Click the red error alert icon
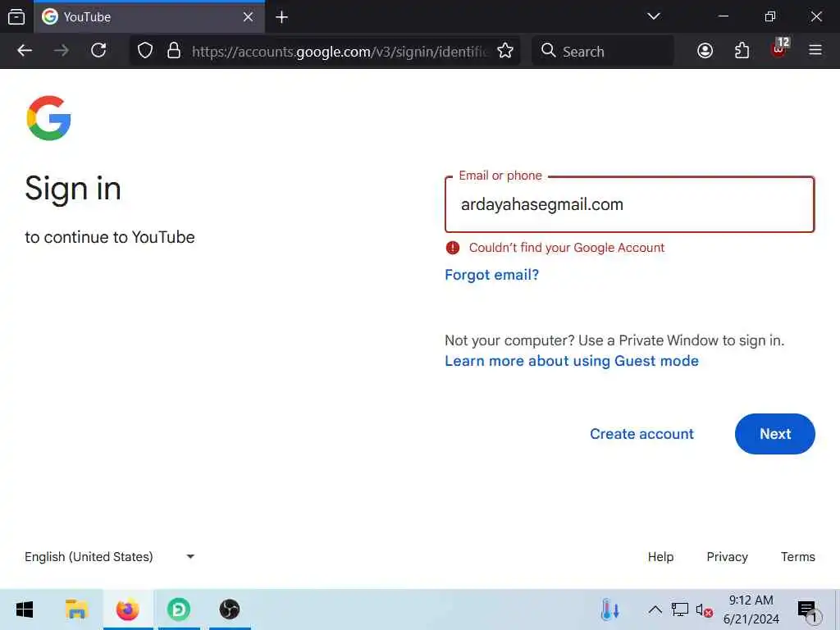This screenshot has width=840, height=630. click(x=453, y=248)
